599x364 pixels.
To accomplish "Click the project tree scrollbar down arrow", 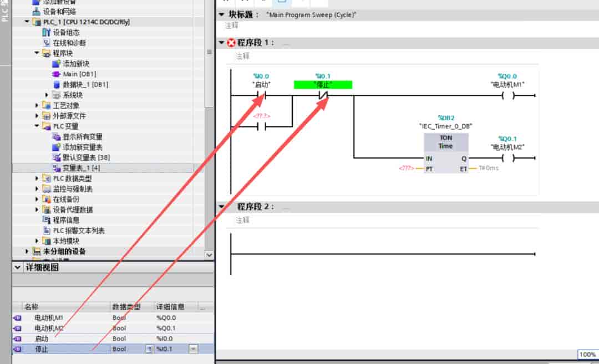I will point(209,255).
